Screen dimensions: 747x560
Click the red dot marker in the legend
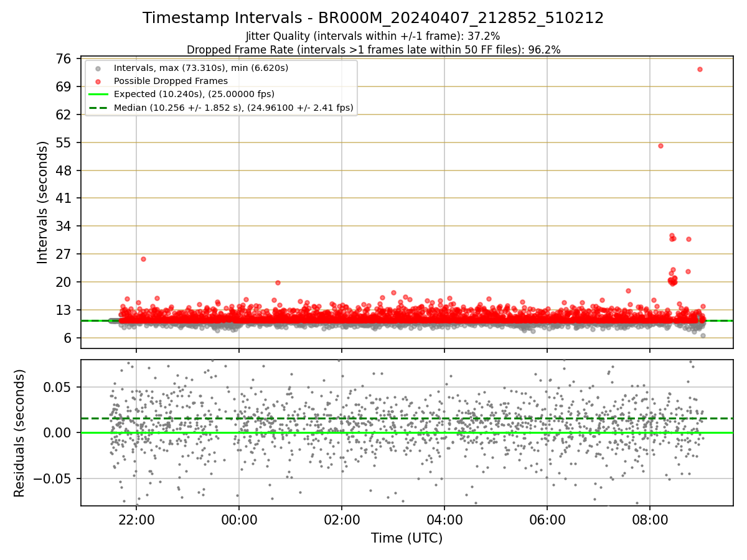click(98, 81)
